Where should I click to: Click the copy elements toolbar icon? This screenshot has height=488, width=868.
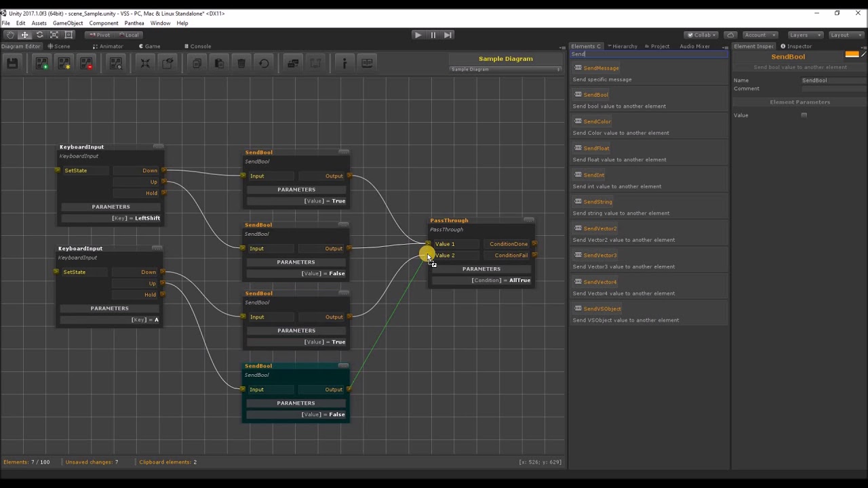pos(197,63)
